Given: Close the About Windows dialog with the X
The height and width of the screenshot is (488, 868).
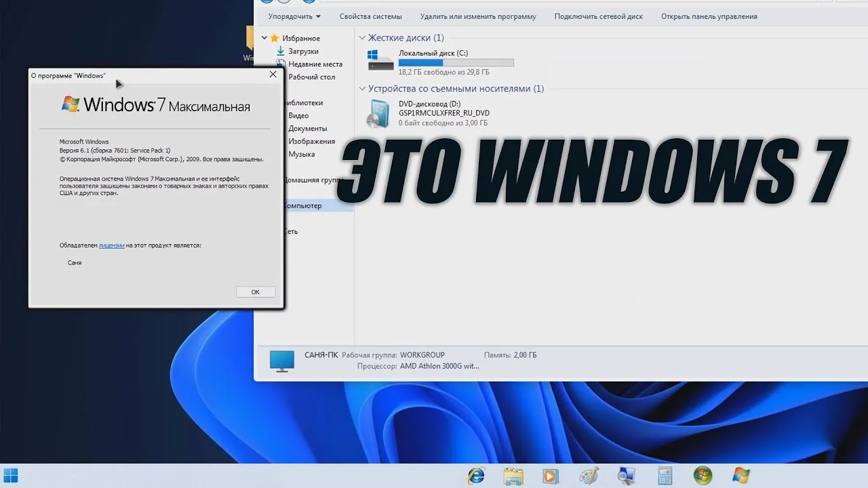Looking at the screenshot, I should pos(273,75).
